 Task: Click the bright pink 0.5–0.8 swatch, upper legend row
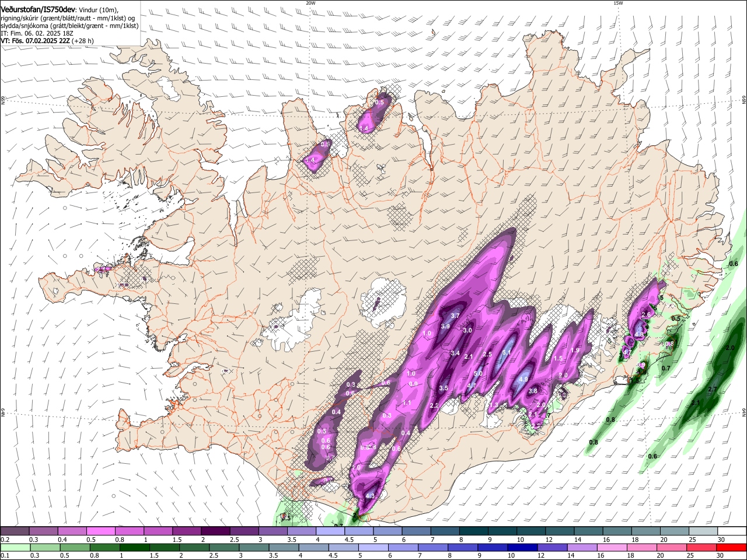point(100,531)
